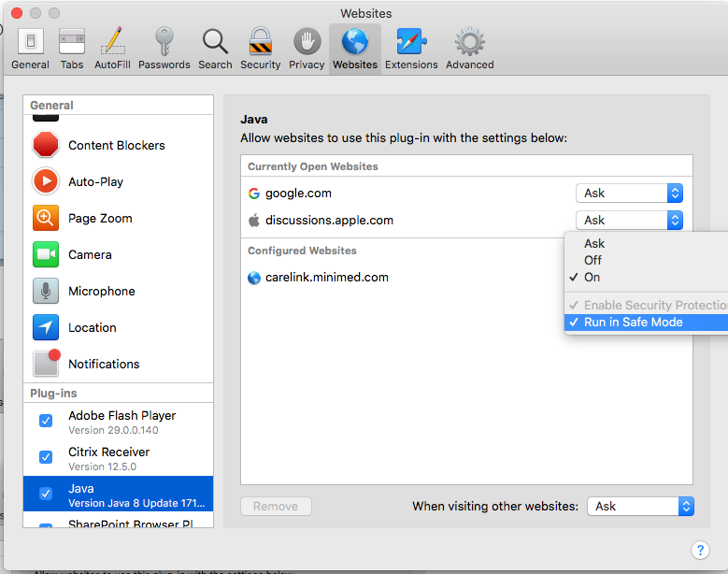
Task: Open the AutoFill pencil icon
Action: pyautogui.click(x=113, y=41)
